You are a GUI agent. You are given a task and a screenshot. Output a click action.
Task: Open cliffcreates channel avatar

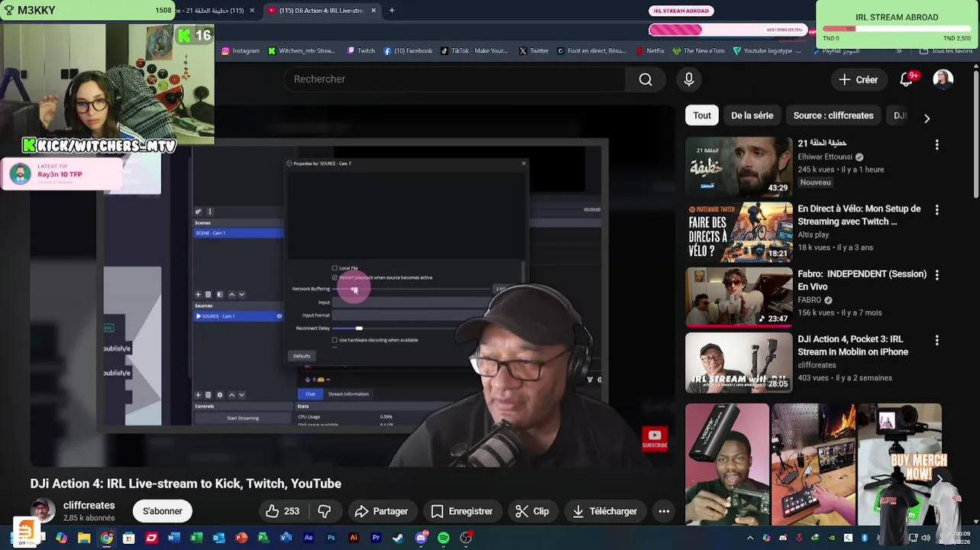click(43, 511)
